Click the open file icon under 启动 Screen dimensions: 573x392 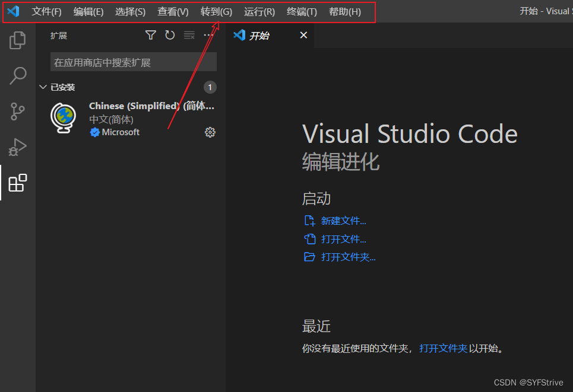point(309,239)
